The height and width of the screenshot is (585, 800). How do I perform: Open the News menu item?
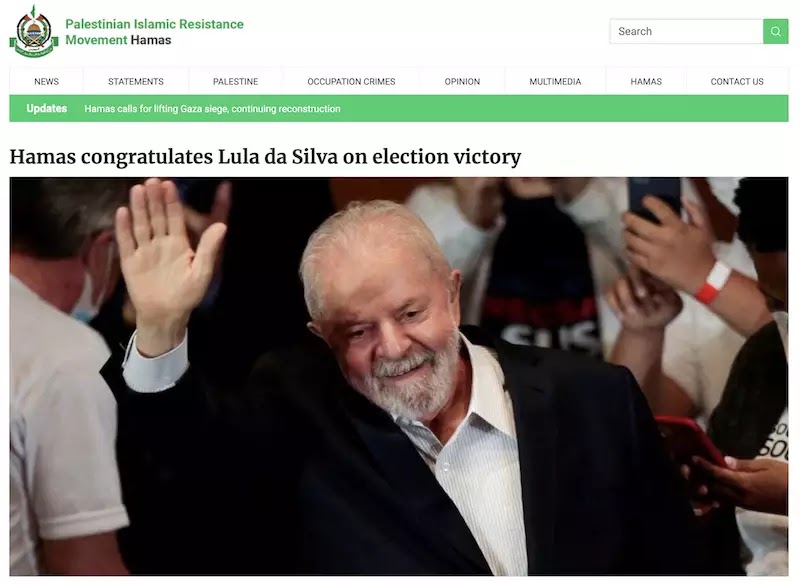tap(46, 82)
